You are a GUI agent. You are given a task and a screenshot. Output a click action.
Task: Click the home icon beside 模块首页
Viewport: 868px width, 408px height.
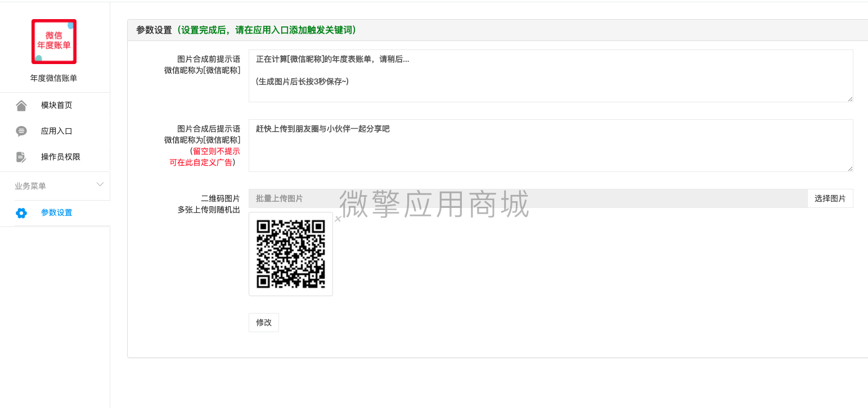(21, 106)
